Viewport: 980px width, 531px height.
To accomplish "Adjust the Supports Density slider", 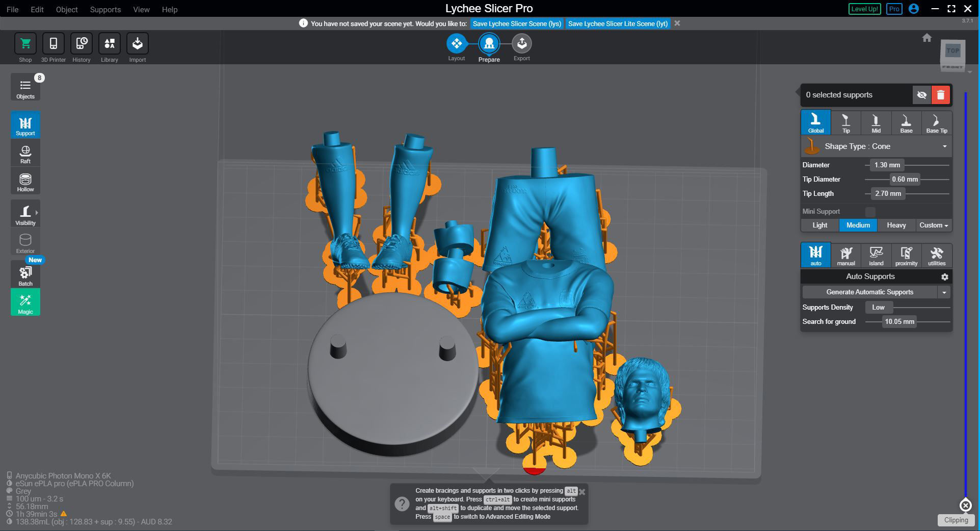I will [907, 308].
